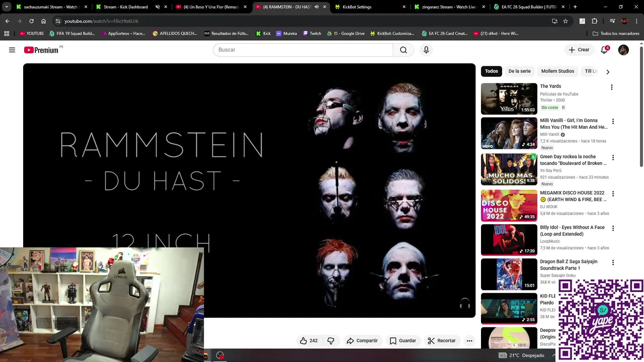Open the taskbar weather widget 21°C Despejado
The width and height of the screenshot is (644, 362).
(x=523, y=355)
